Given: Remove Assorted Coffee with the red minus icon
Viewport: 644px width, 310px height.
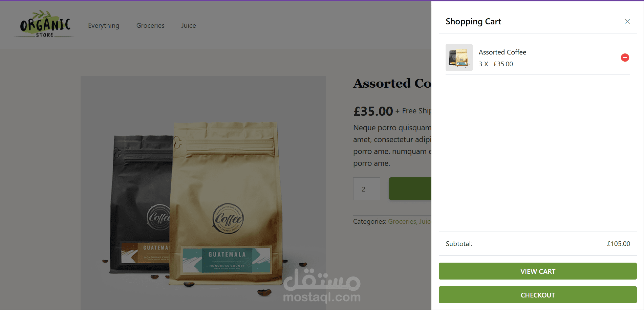Looking at the screenshot, I should (x=625, y=58).
